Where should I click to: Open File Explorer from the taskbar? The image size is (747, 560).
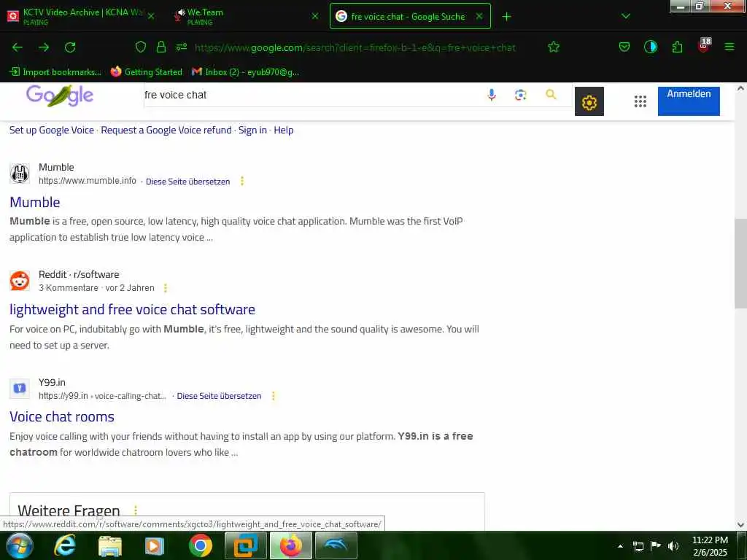point(110,545)
